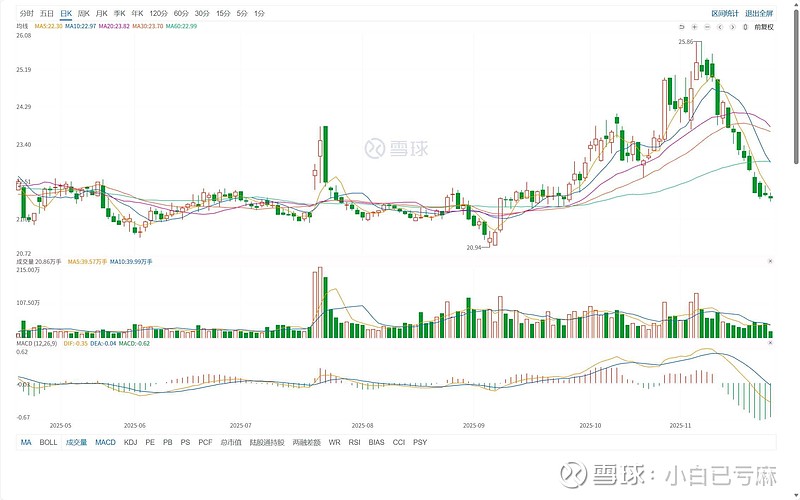Screen dimensions: 800x500
Task: Toggle the 陆股通持股 indicator
Action: (x=267, y=442)
